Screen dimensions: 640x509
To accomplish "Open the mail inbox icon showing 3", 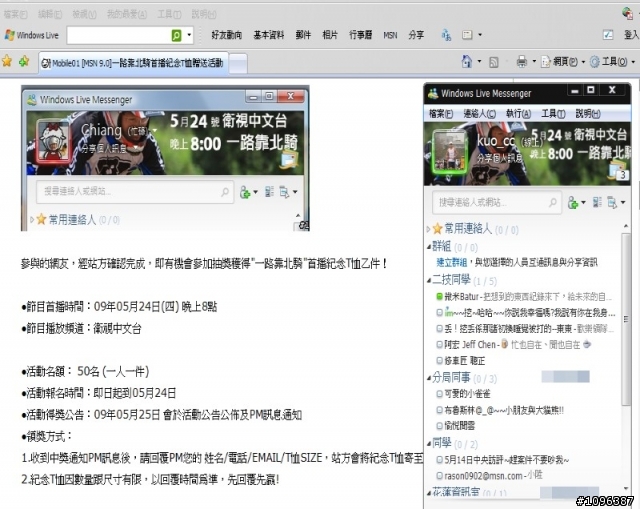I will 618,171.
